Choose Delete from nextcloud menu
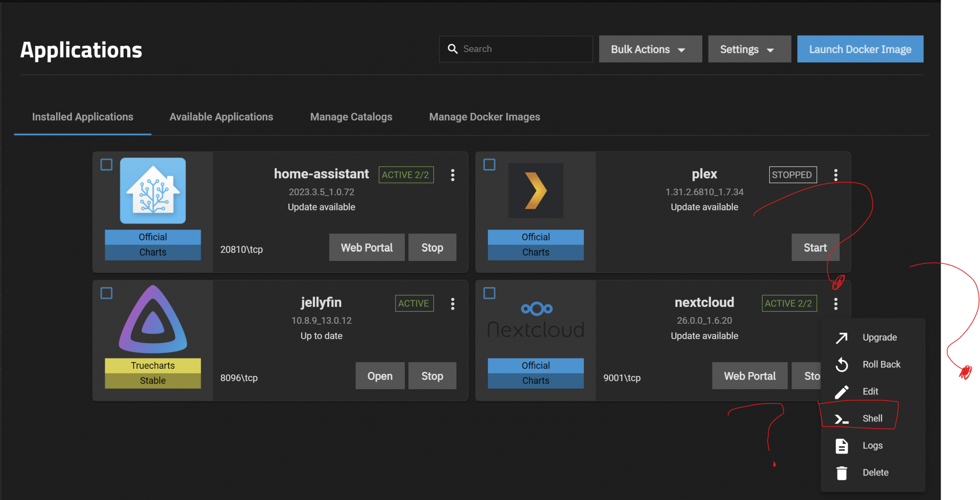This screenshot has width=980, height=500. (x=873, y=473)
